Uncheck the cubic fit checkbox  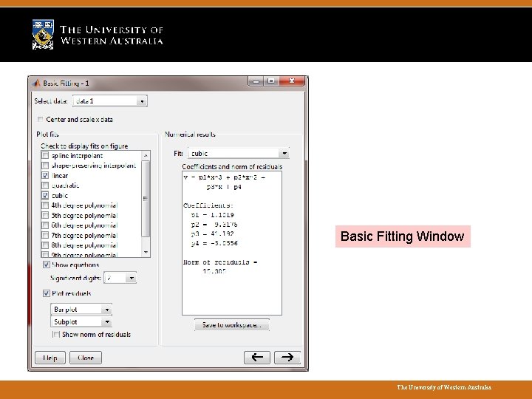tap(45, 195)
